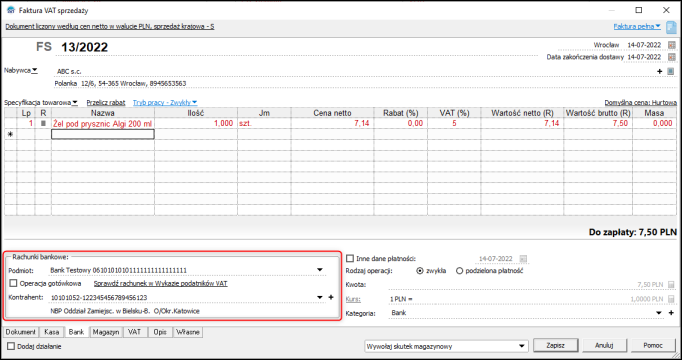Screen dimensions: 682x360
Task: Open Wywołaj skutek magazynowy dropdown
Action: pyautogui.click(x=522, y=347)
